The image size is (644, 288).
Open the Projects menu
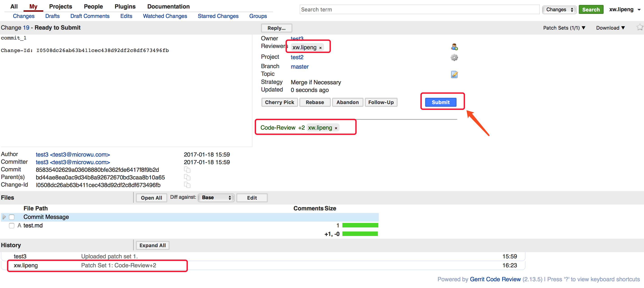tap(61, 7)
